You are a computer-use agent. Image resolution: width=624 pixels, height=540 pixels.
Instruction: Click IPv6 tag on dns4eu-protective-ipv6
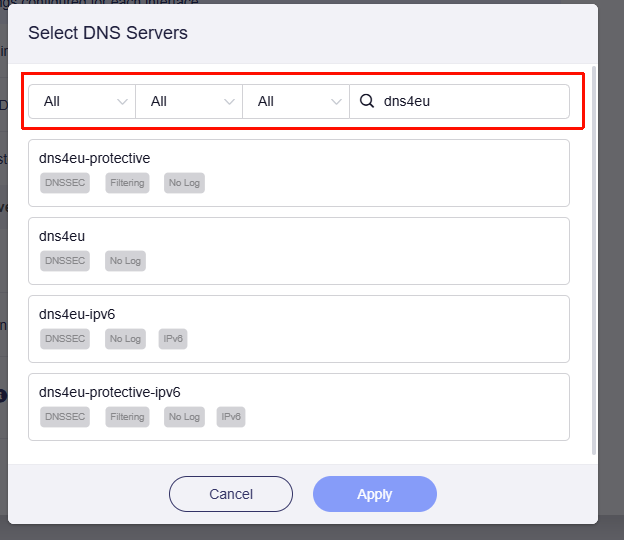click(231, 417)
